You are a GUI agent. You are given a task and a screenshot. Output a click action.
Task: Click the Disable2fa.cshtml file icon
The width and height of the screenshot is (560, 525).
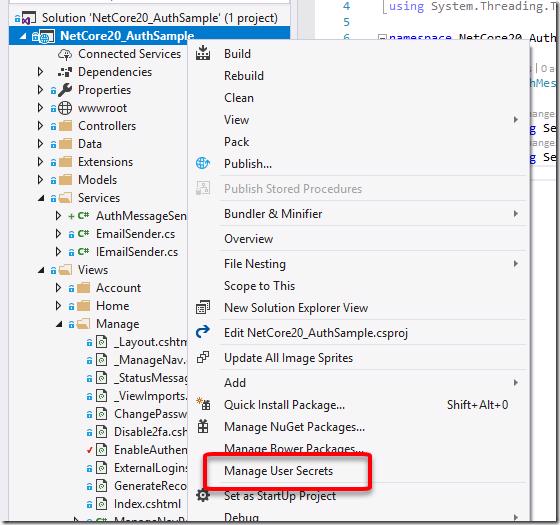pos(102,431)
